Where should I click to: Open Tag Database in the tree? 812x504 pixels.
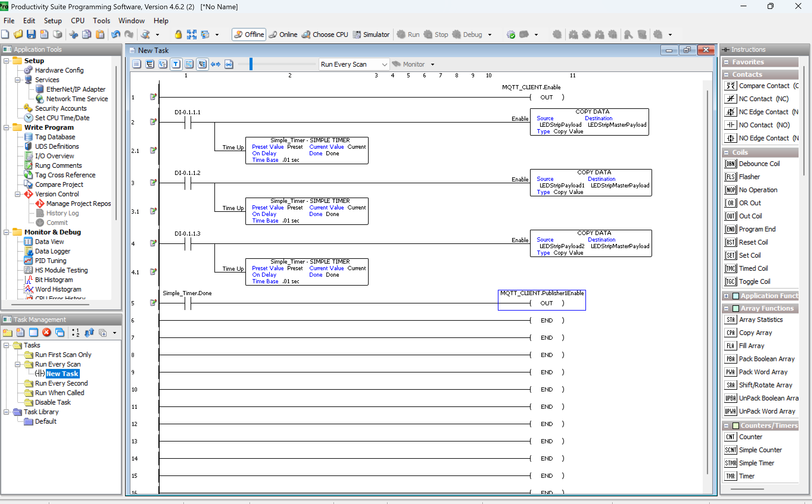point(55,137)
